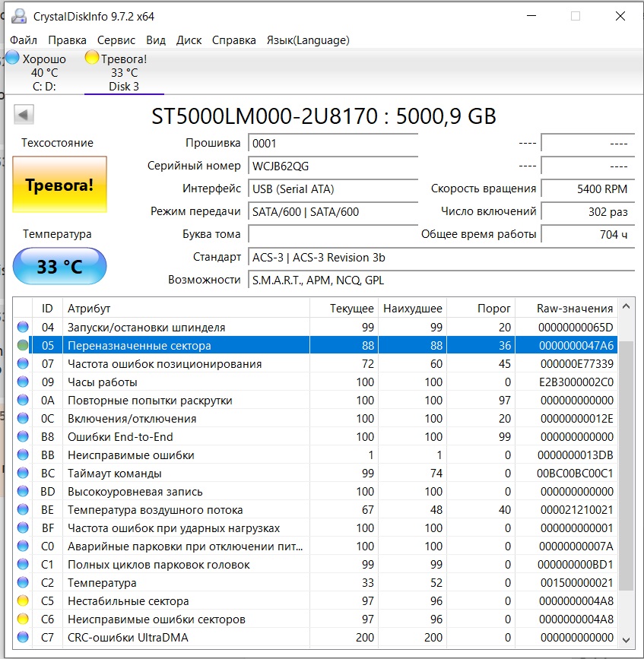Click the Режим передачи field SATA/600
Screen dimensions: 644x659
pyautogui.click(x=333, y=211)
